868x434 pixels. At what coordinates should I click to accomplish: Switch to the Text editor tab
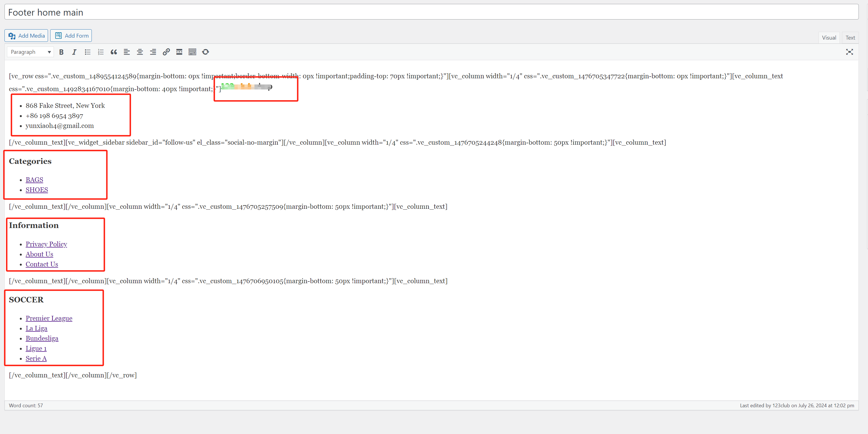coord(850,38)
